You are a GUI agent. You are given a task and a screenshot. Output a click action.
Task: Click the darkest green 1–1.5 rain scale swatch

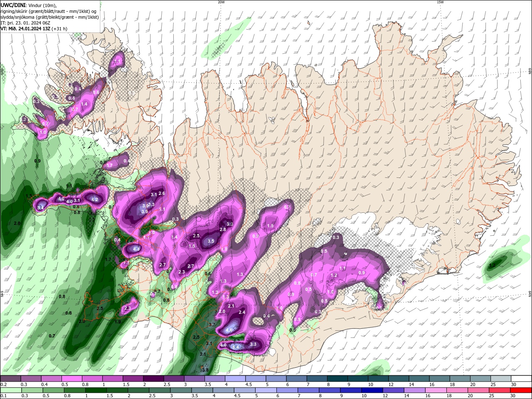pos(96,390)
